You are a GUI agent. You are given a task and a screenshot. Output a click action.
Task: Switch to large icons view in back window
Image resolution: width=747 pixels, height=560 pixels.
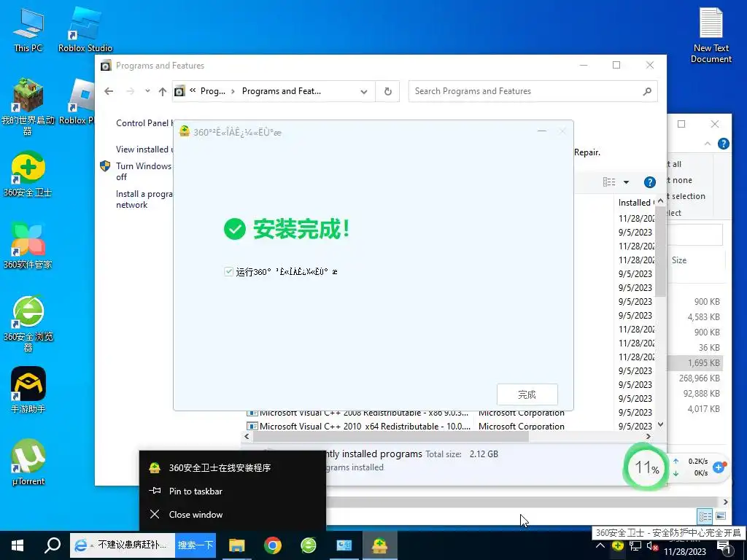pos(720,516)
